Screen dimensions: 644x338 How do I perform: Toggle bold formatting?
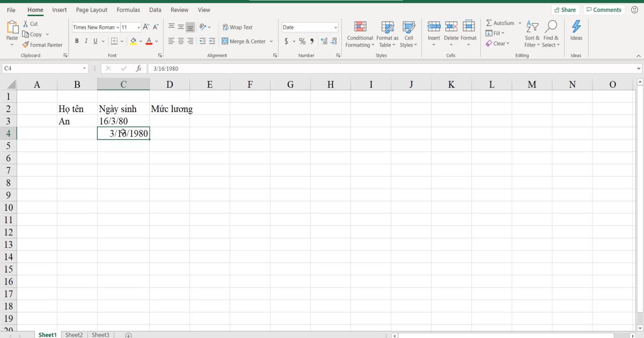click(x=76, y=41)
